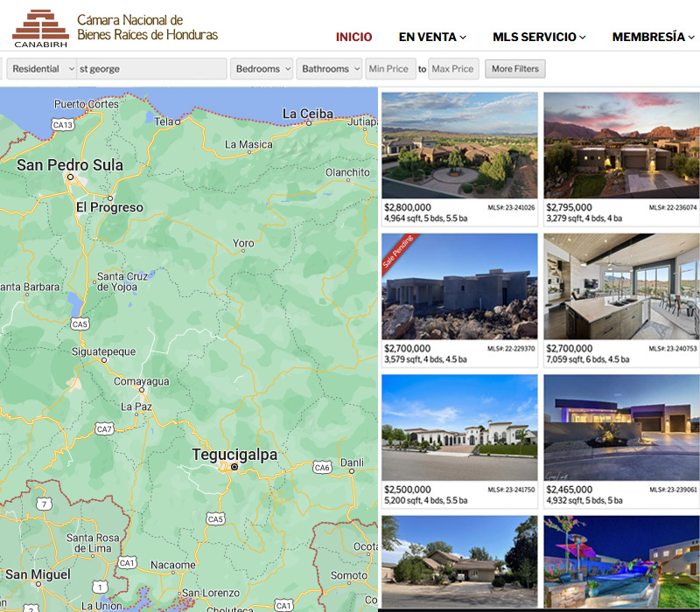
Task: Click the $2,465,000 price text
Action: [570, 490]
